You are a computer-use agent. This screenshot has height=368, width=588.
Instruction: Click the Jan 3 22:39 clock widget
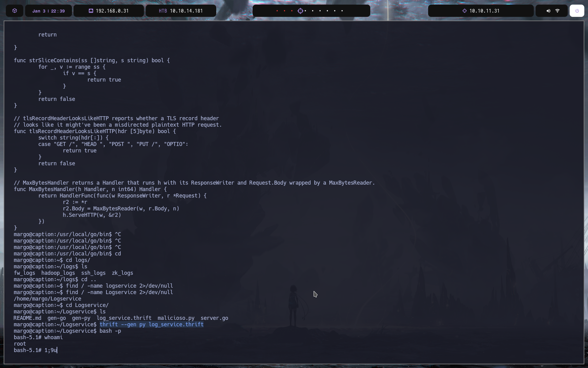tap(48, 11)
